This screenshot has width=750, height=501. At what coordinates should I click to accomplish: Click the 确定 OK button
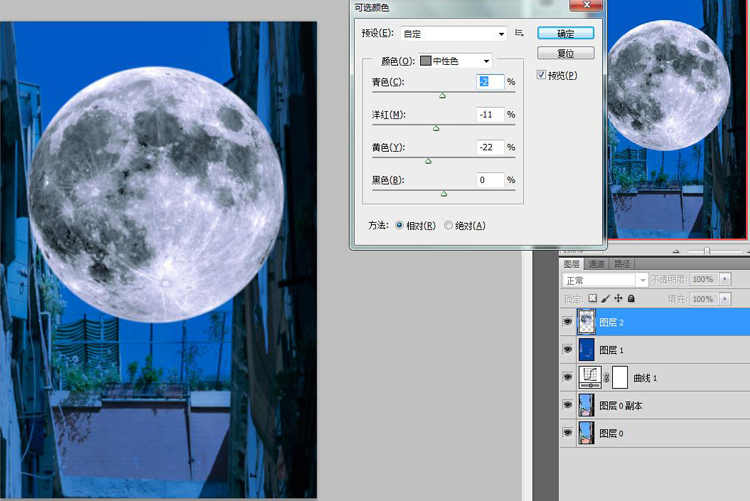coord(565,33)
